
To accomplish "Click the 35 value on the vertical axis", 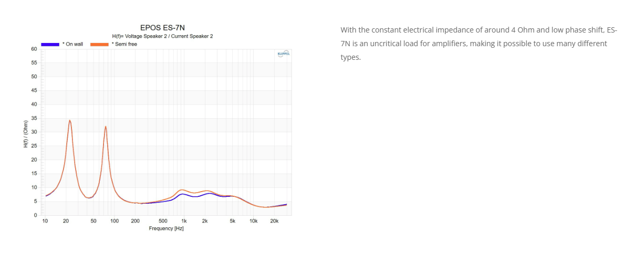I will (x=34, y=118).
